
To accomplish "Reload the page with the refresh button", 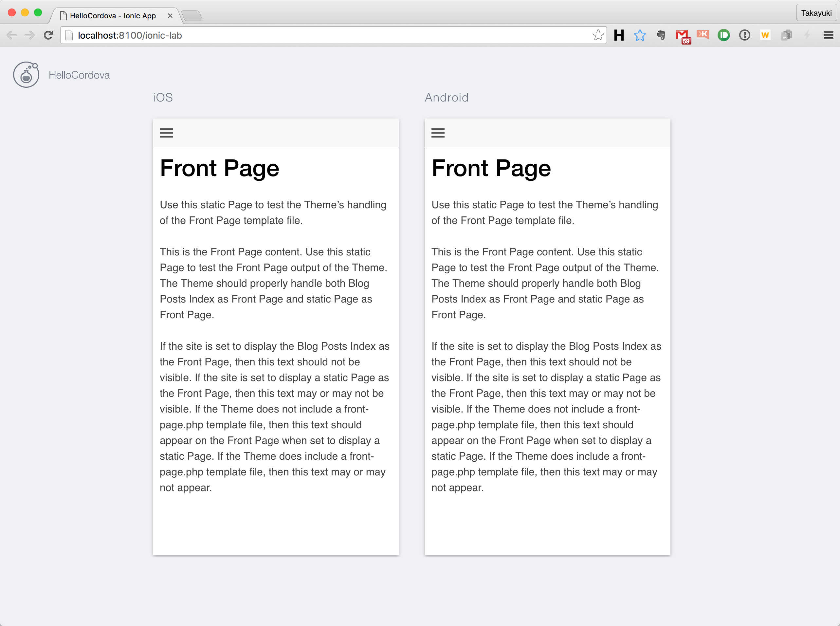I will [48, 35].
